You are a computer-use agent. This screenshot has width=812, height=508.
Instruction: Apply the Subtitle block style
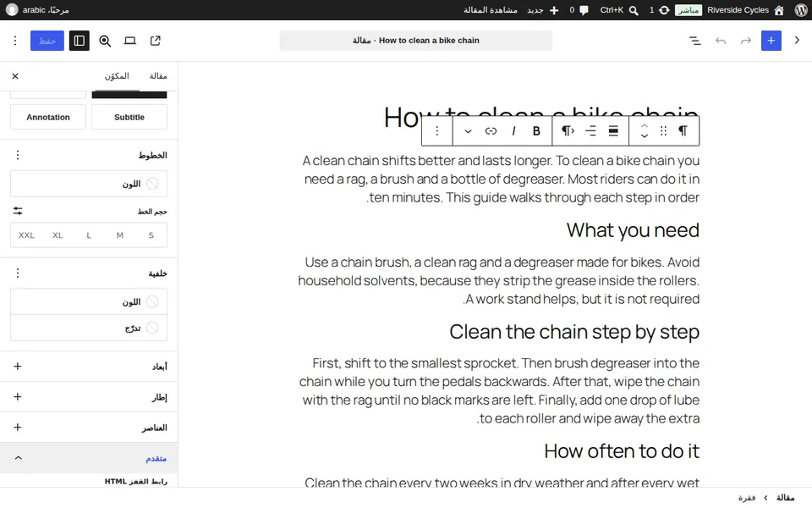coord(129,117)
